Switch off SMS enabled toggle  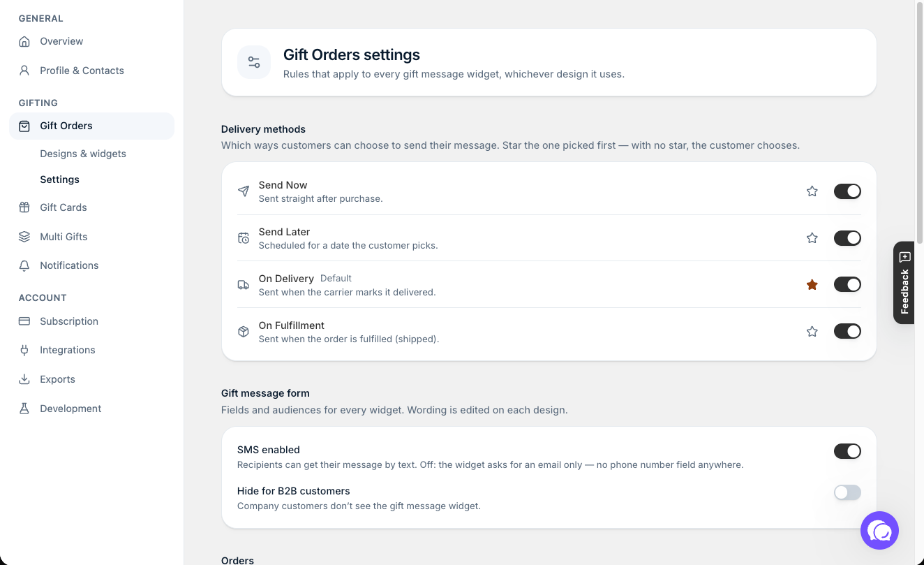[847, 451]
